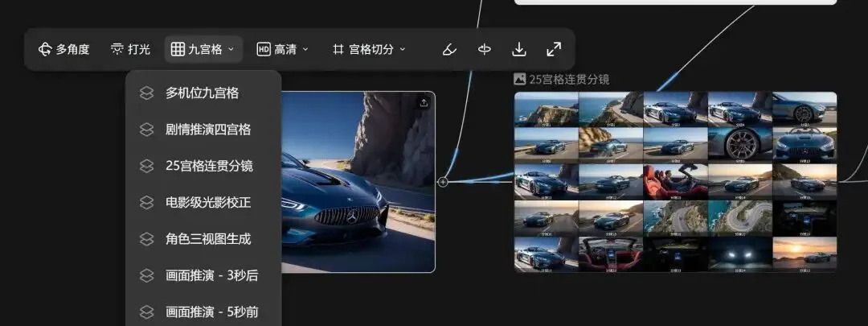The height and width of the screenshot is (326, 868).
Task: Open the 高清 HD dropdown
Action: tap(283, 49)
